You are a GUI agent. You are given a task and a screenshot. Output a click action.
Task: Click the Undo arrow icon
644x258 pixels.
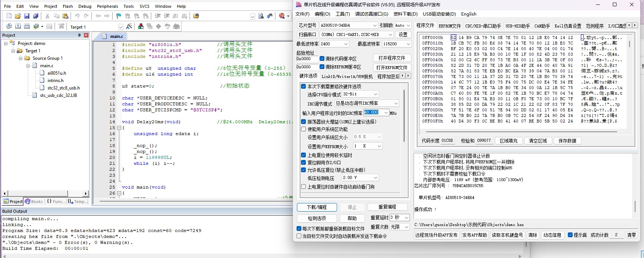coord(77,16)
